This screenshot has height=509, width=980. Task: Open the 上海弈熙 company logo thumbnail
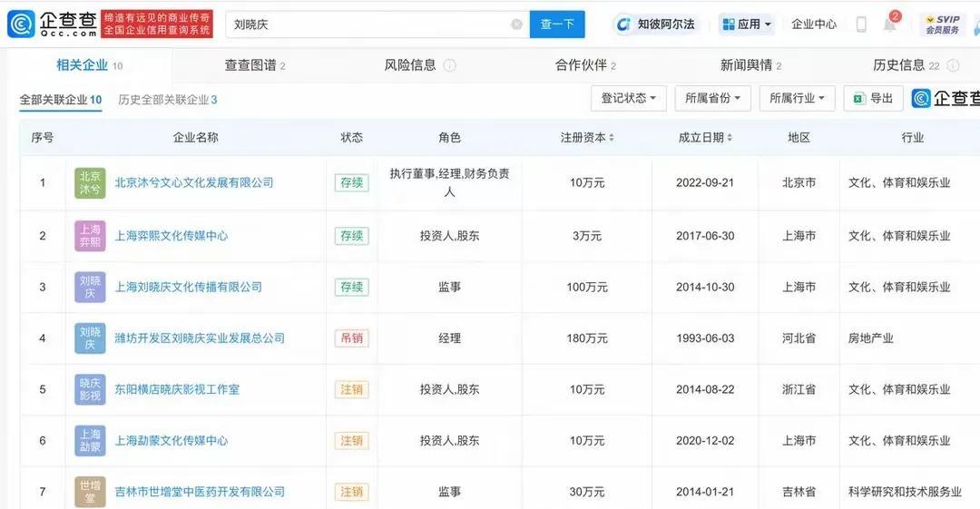[x=90, y=236]
